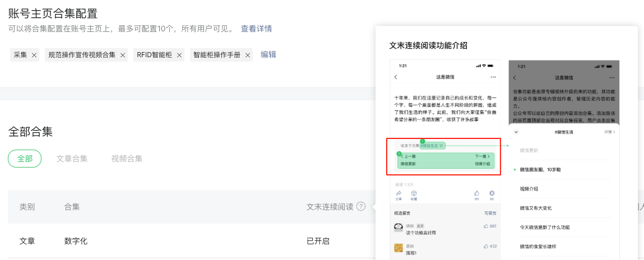The image size is (644, 260).
Task: Click 文末连续阅读功能介绍 popup title
Action: tap(428, 45)
